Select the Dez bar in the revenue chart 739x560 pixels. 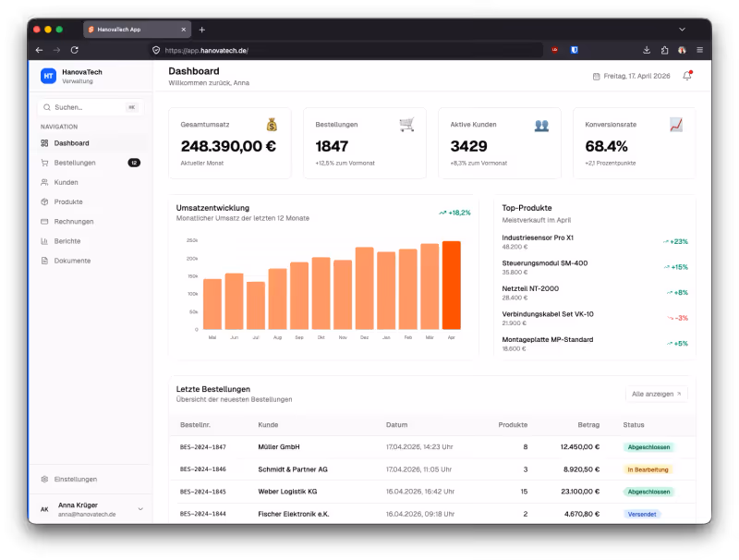tap(364, 288)
